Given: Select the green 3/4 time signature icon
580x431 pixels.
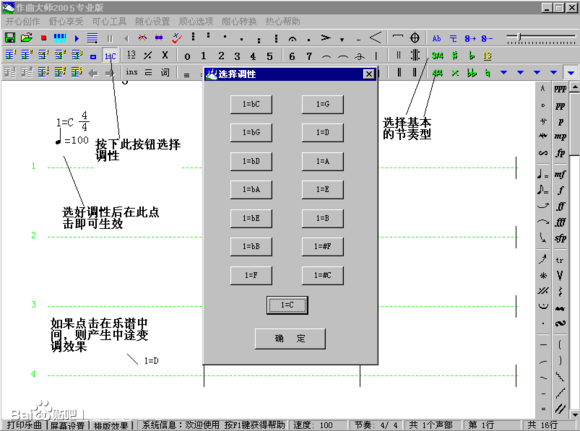Looking at the screenshot, I should pos(437,55).
